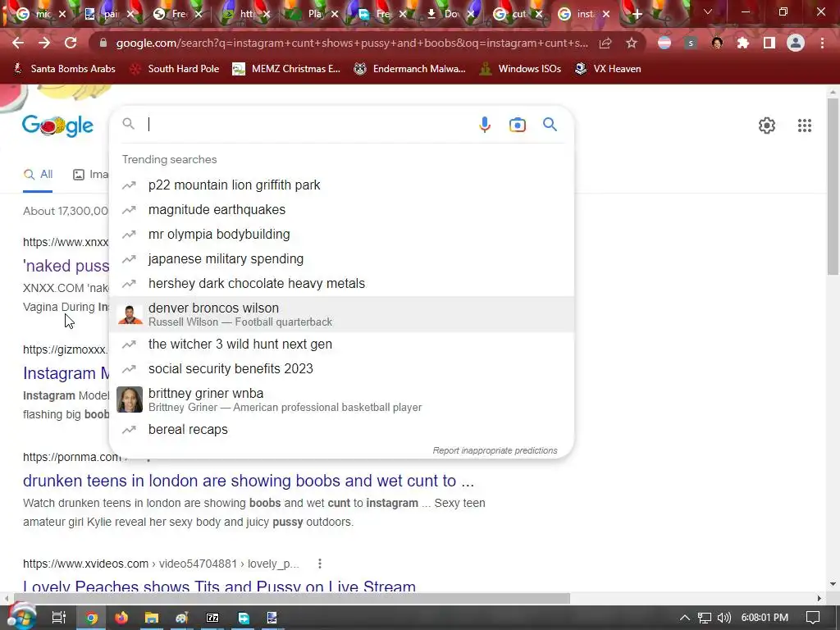Open the Windows ISOs bookmark

click(x=520, y=69)
